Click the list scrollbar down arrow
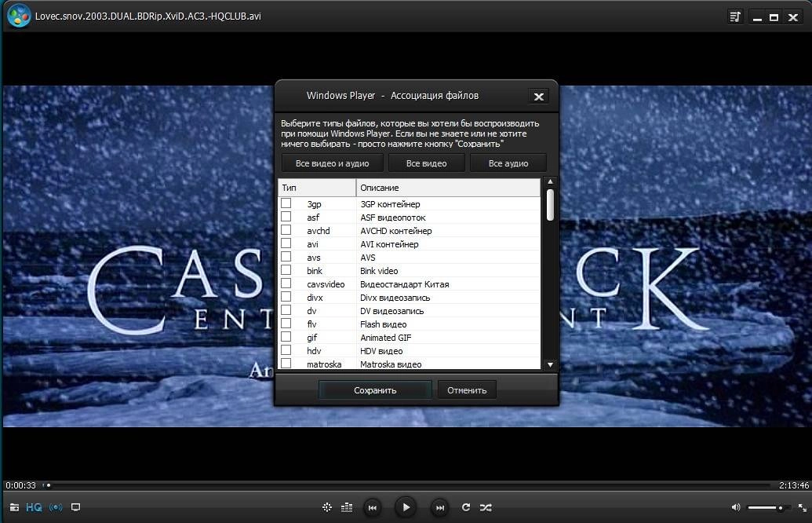The height and width of the screenshot is (523, 812). 550,364
